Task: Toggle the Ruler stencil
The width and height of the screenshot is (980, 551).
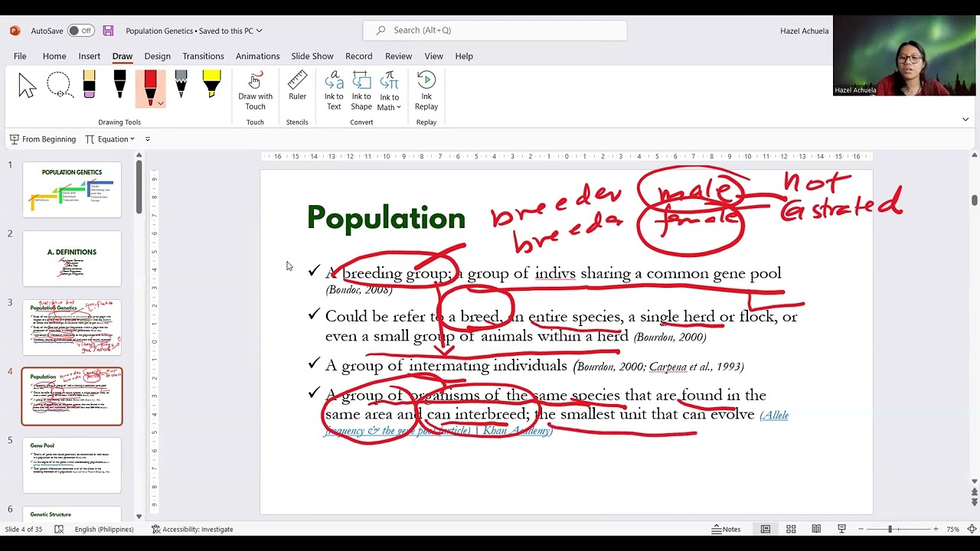Action: (297, 86)
